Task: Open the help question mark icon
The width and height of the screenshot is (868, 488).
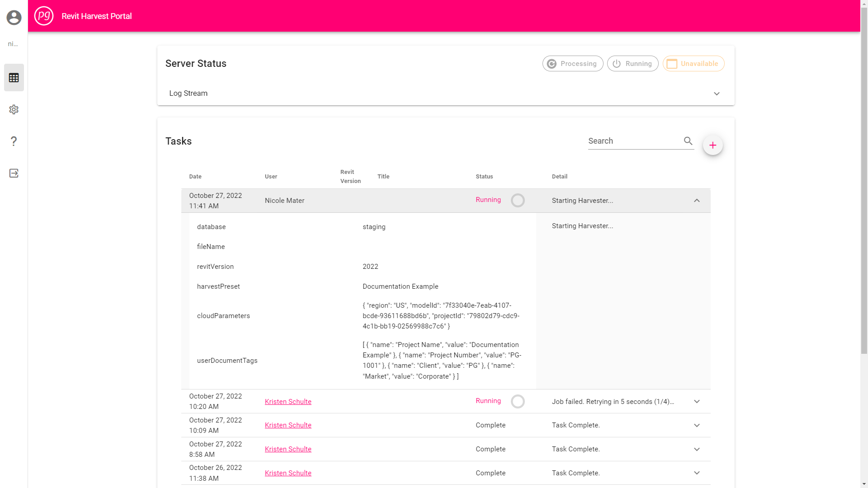Action: 14,141
